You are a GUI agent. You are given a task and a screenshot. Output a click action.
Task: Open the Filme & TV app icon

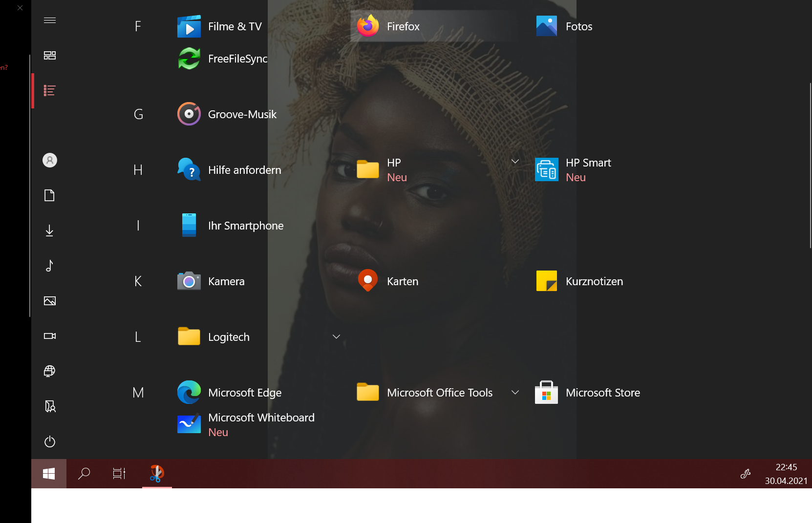pyautogui.click(x=189, y=26)
